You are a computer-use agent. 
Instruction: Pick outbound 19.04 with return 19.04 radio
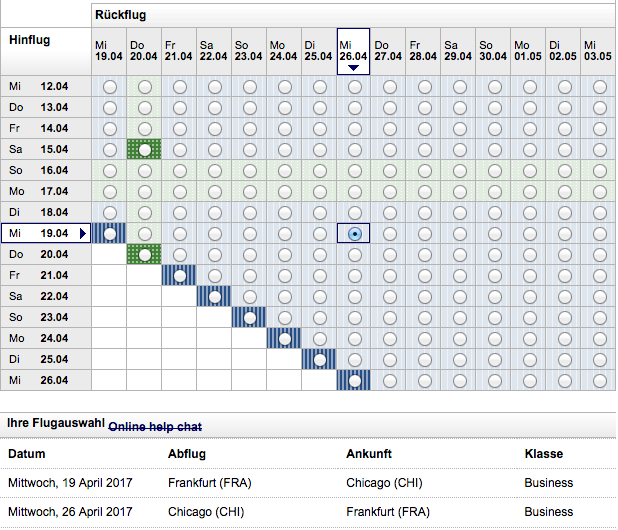[110, 233]
